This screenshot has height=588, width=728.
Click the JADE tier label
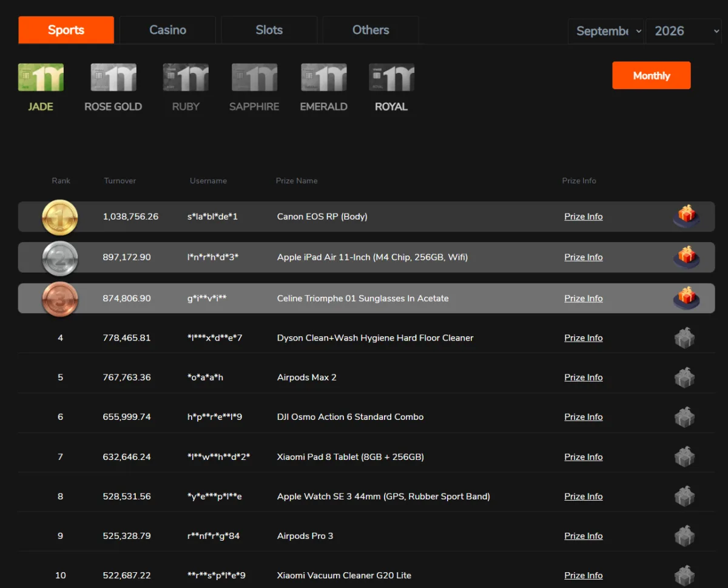(x=41, y=107)
